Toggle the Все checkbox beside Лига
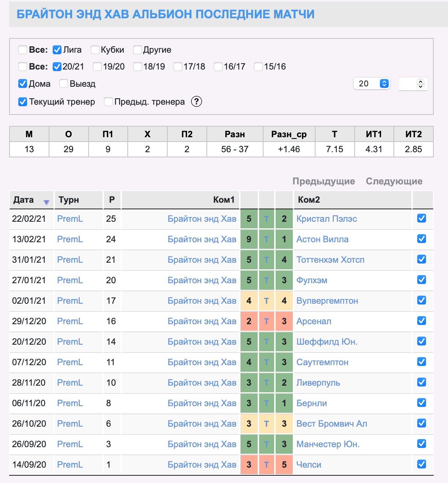The image size is (448, 483). click(x=23, y=50)
